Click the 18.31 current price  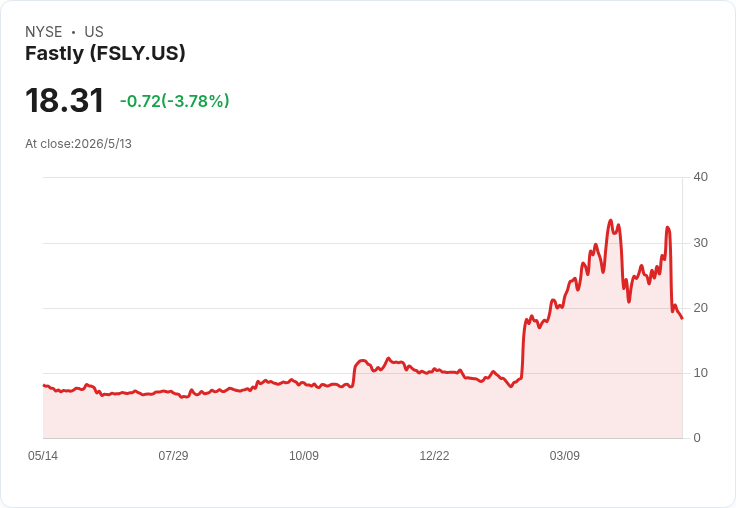coord(64,100)
